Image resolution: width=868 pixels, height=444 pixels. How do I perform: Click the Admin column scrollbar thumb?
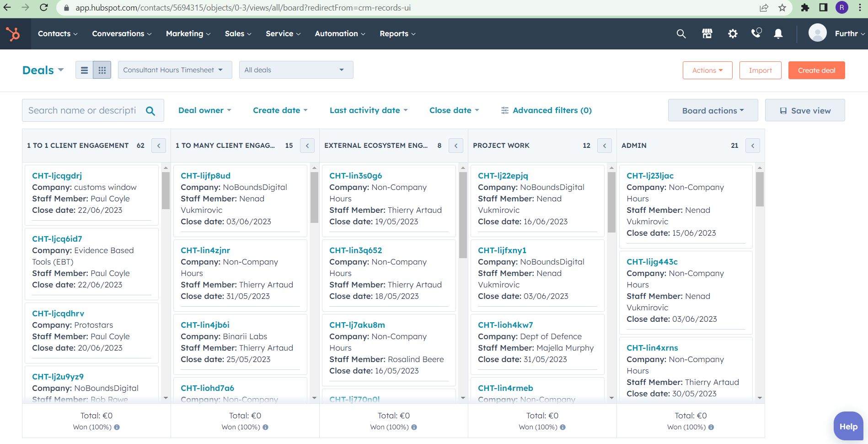pos(760,189)
